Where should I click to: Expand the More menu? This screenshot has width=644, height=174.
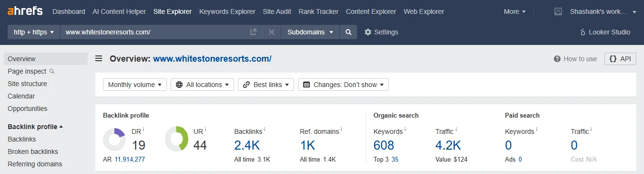515,11
